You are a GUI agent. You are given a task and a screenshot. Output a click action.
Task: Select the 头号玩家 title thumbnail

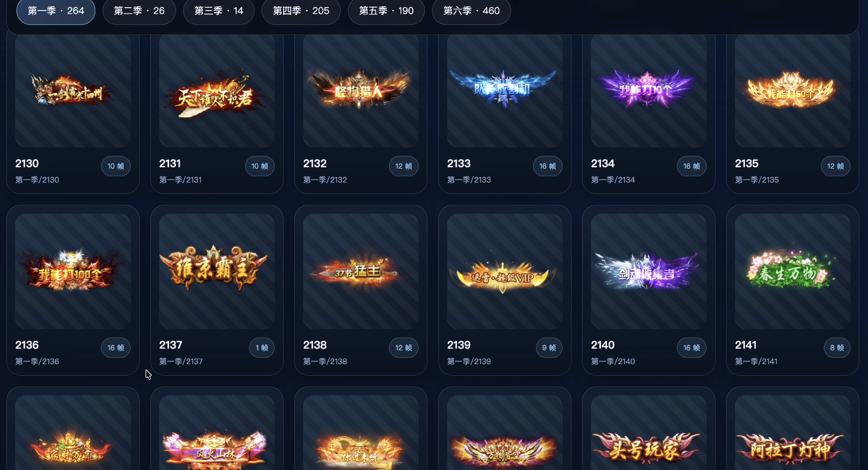tap(649, 433)
